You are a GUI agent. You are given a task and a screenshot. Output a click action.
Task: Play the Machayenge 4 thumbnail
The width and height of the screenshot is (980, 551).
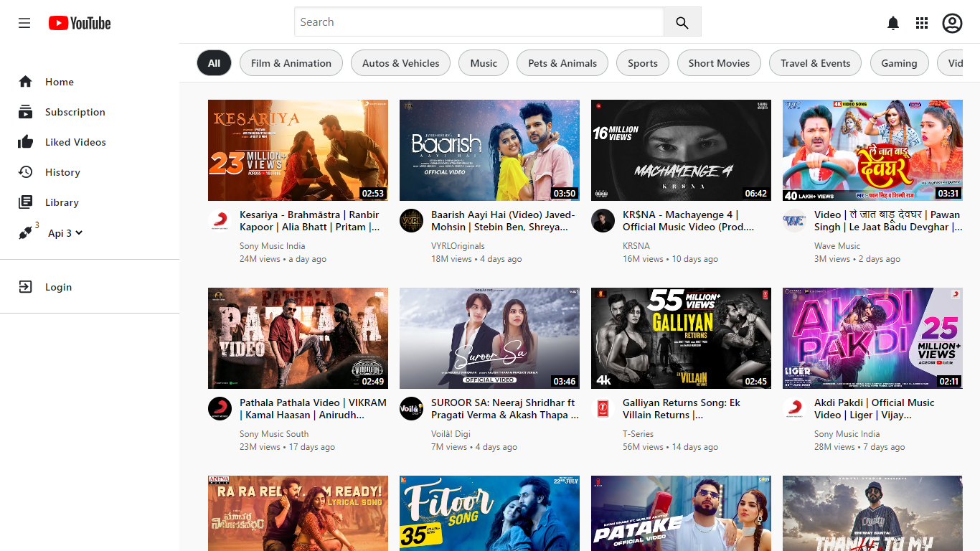pyautogui.click(x=681, y=150)
